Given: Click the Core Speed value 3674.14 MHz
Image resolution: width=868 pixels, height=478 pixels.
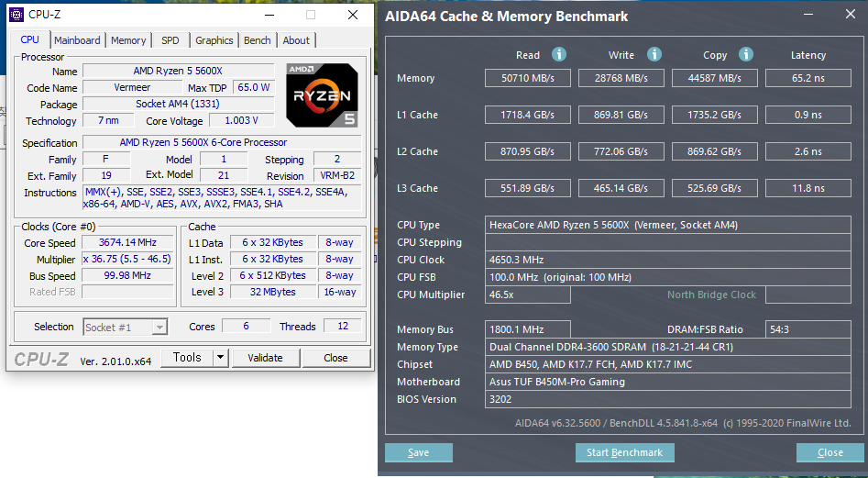Looking at the screenshot, I should point(128,242).
